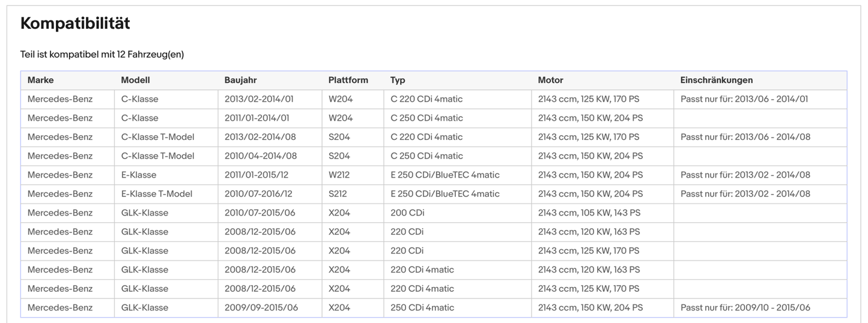Click the 'Teil ist kompatibel mit 12 Fahrzeug(en)' text

pos(102,55)
